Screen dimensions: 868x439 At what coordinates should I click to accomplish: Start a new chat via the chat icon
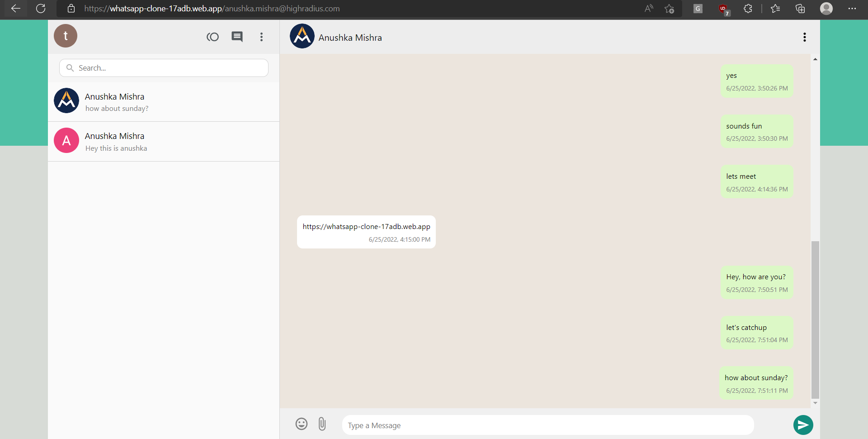[237, 37]
